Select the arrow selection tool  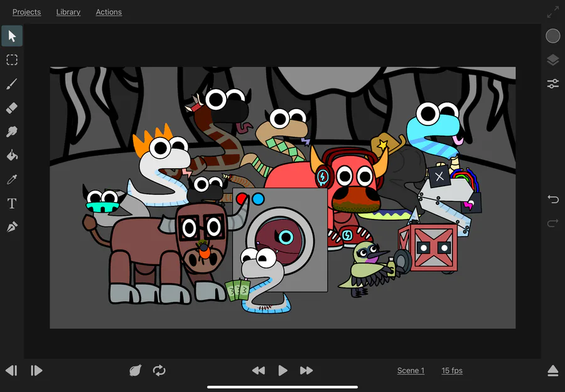coord(12,36)
